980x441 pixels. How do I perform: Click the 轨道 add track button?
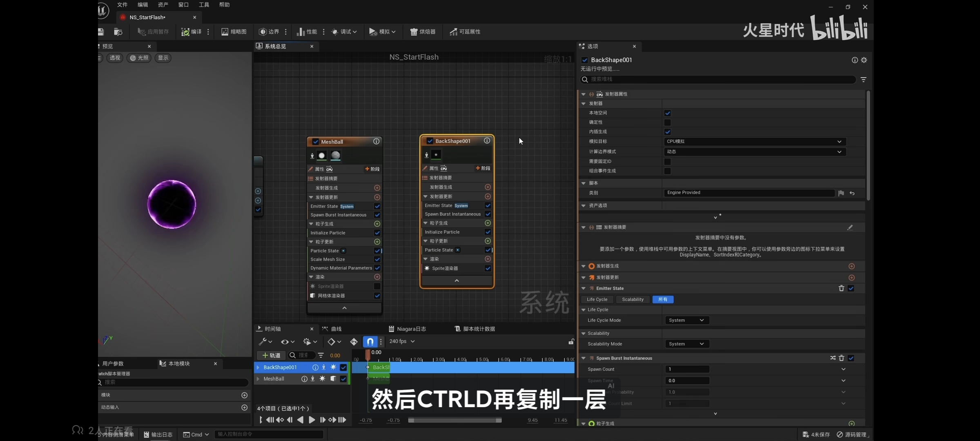272,355
